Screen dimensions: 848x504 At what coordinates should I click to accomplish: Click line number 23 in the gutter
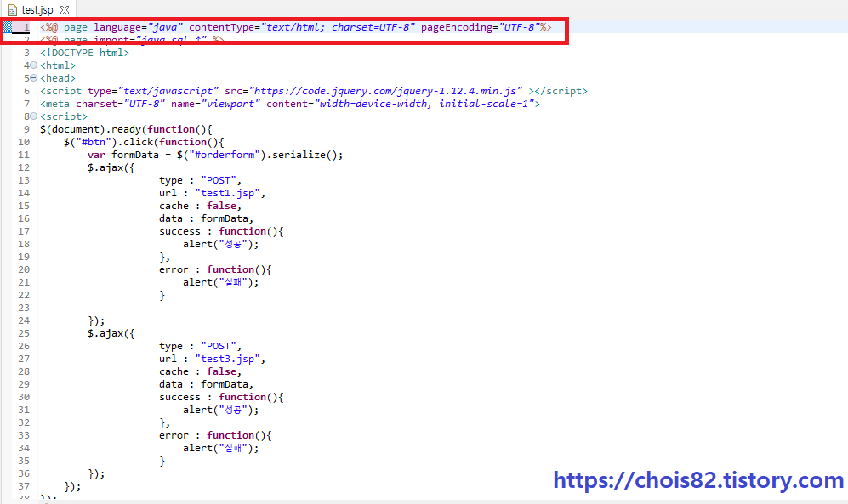(24, 308)
